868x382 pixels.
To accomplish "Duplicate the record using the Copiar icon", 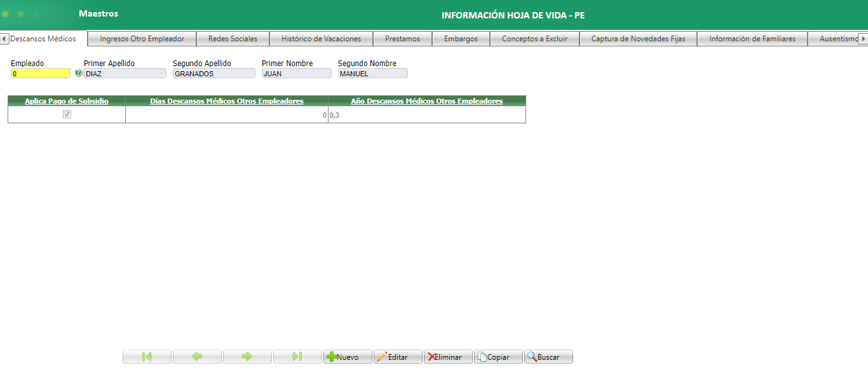I will [482, 357].
